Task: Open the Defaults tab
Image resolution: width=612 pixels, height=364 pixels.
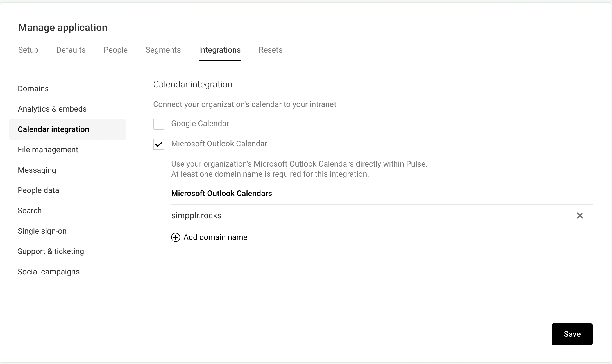Action: [x=71, y=50]
